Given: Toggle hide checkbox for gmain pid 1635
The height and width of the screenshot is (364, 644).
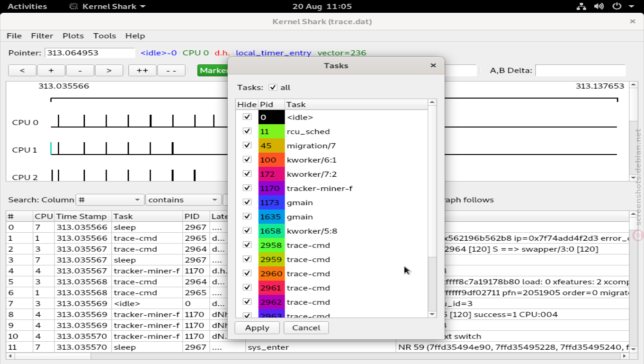Looking at the screenshot, I should point(247,216).
